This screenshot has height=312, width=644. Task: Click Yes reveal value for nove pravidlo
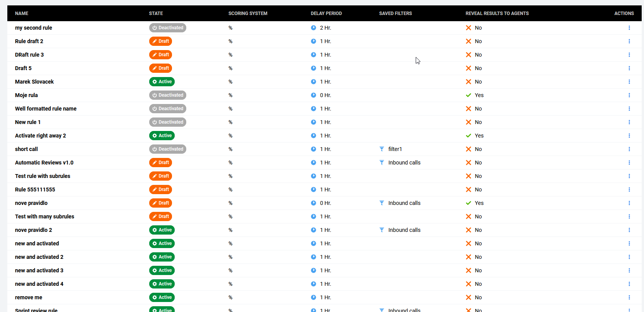[x=479, y=203]
